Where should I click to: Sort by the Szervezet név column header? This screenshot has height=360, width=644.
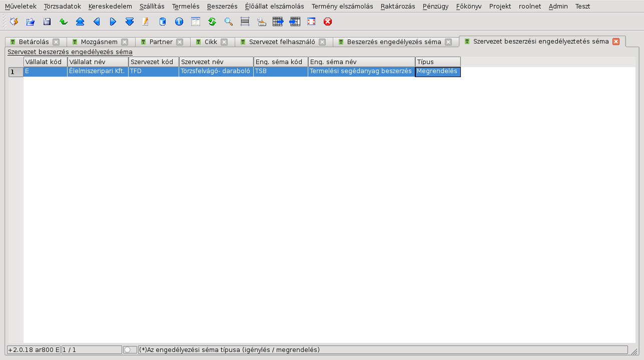pos(216,62)
